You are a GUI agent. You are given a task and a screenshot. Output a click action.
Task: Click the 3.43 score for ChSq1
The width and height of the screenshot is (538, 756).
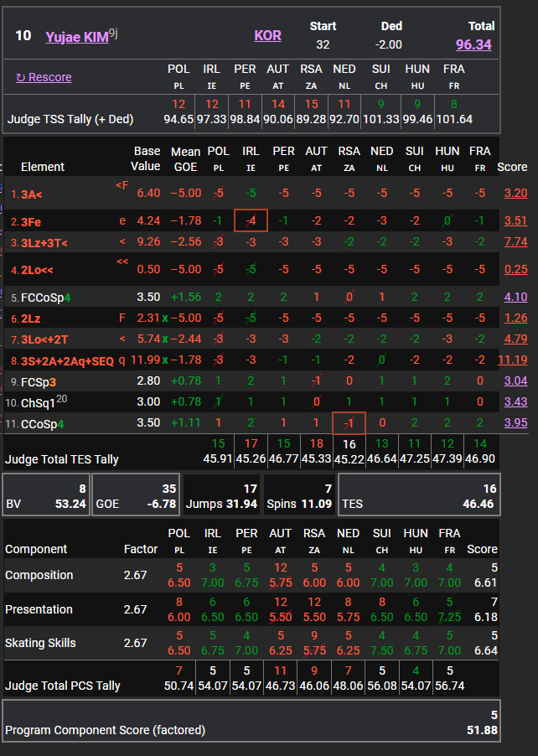[515, 402]
